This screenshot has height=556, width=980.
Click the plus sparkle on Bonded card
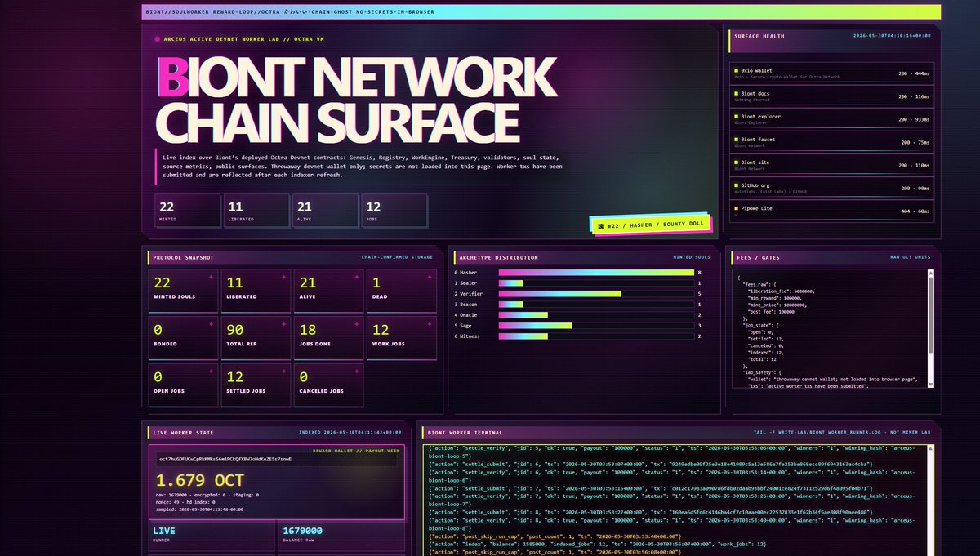click(x=211, y=325)
